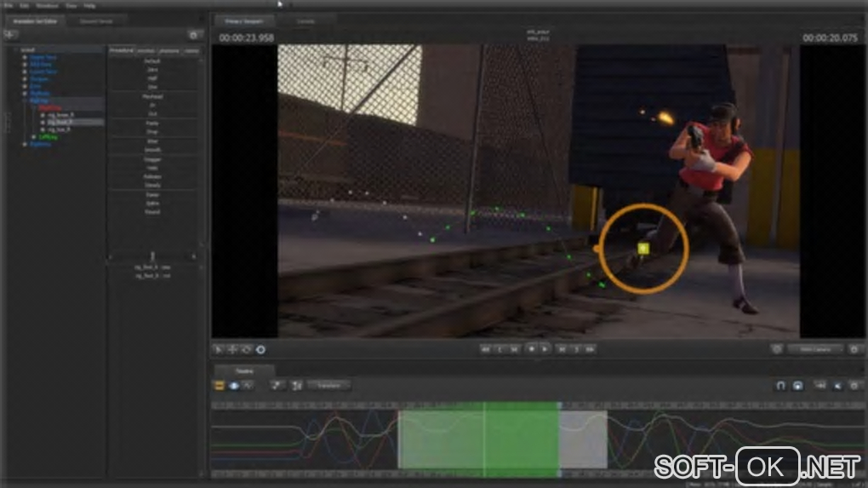Screen dimensions: 868x488
Task: Apply the Spline procedural preset
Action: pos(152,204)
